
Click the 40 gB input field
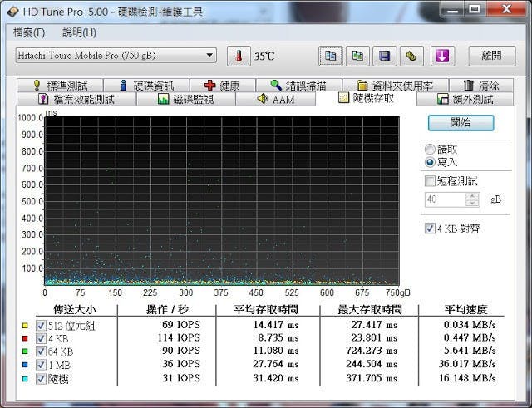(446, 199)
